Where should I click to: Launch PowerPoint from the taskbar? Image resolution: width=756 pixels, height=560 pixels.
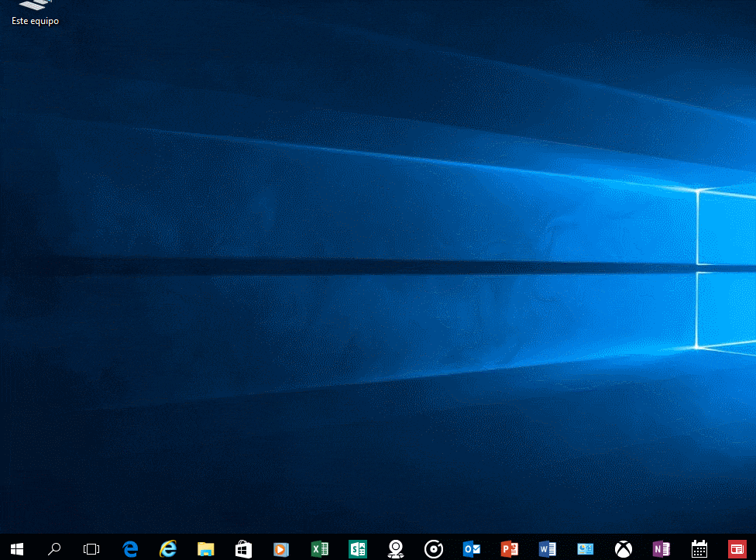click(x=509, y=549)
